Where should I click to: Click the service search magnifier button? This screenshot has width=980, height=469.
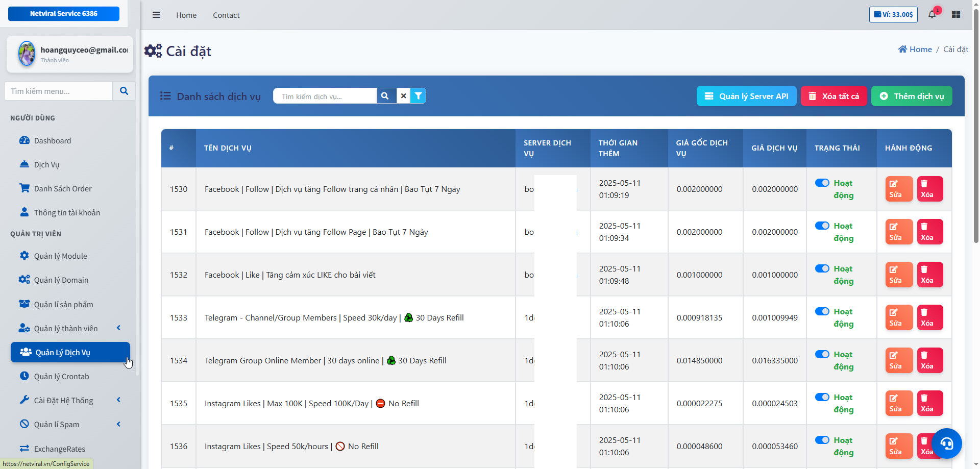(x=385, y=96)
